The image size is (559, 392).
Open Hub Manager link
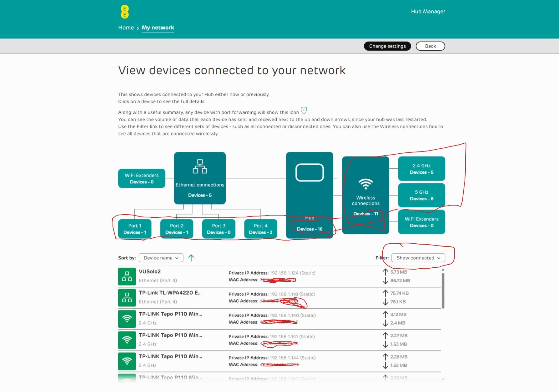pyautogui.click(x=428, y=12)
